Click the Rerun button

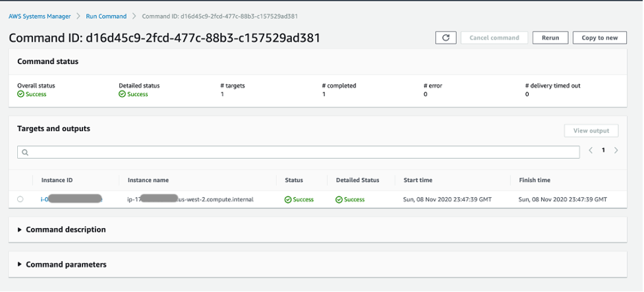pyautogui.click(x=550, y=38)
